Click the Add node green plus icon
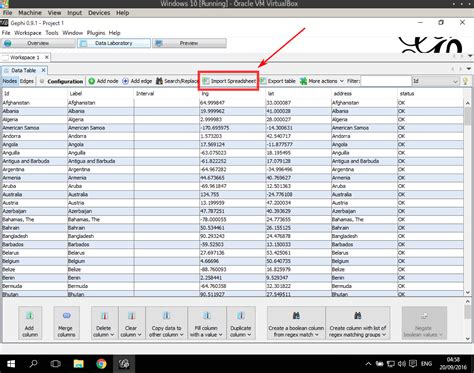The height and width of the screenshot is (373, 474). [92, 81]
